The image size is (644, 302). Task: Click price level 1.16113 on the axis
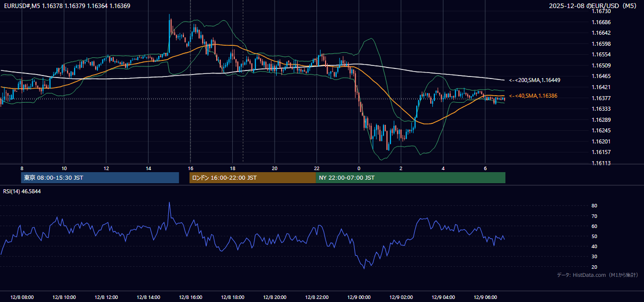[601, 163]
